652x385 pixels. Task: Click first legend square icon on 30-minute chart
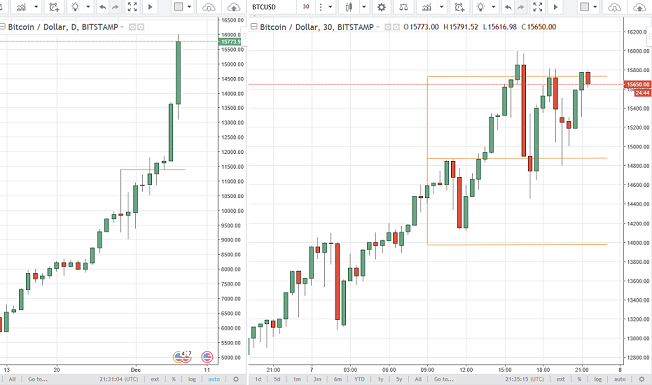[388, 27]
